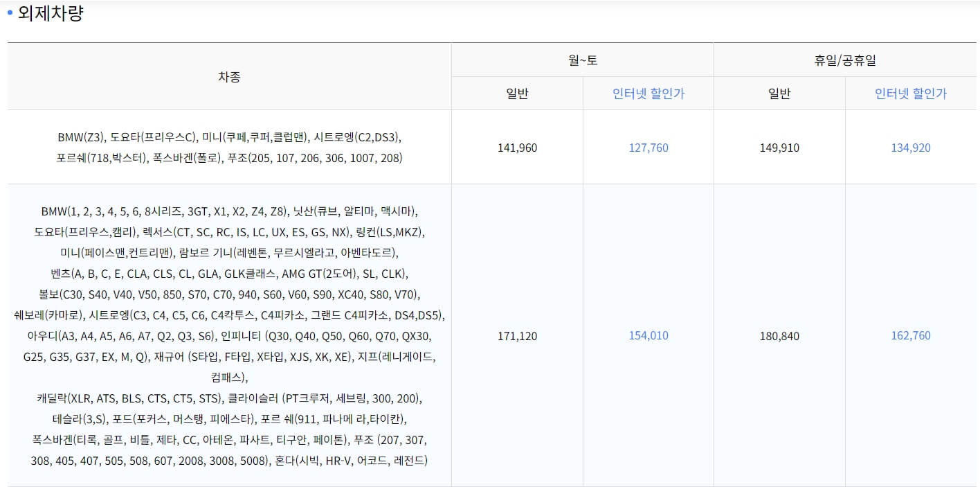980x487 pixels.
Task: Click the BMW(Z3) vehicle list line
Action: pos(229,137)
